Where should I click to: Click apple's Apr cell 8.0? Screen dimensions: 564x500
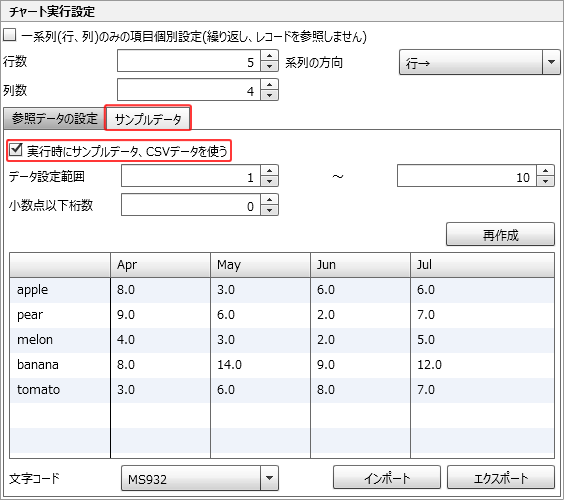(160, 290)
